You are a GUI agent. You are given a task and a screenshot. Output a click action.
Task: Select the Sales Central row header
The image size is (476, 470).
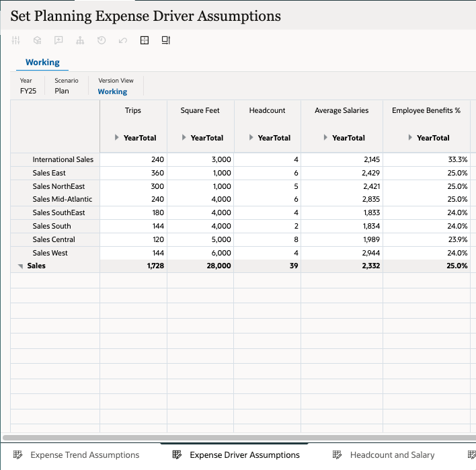[x=55, y=239]
